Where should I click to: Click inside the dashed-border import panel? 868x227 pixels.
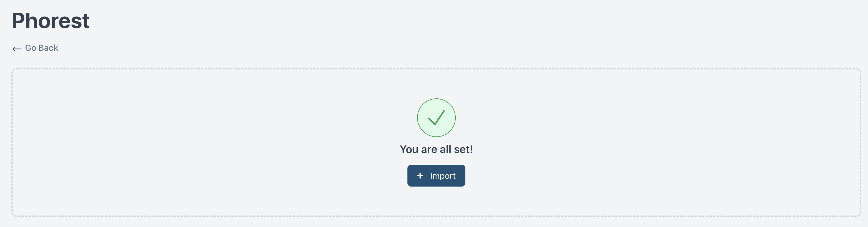coord(202,142)
